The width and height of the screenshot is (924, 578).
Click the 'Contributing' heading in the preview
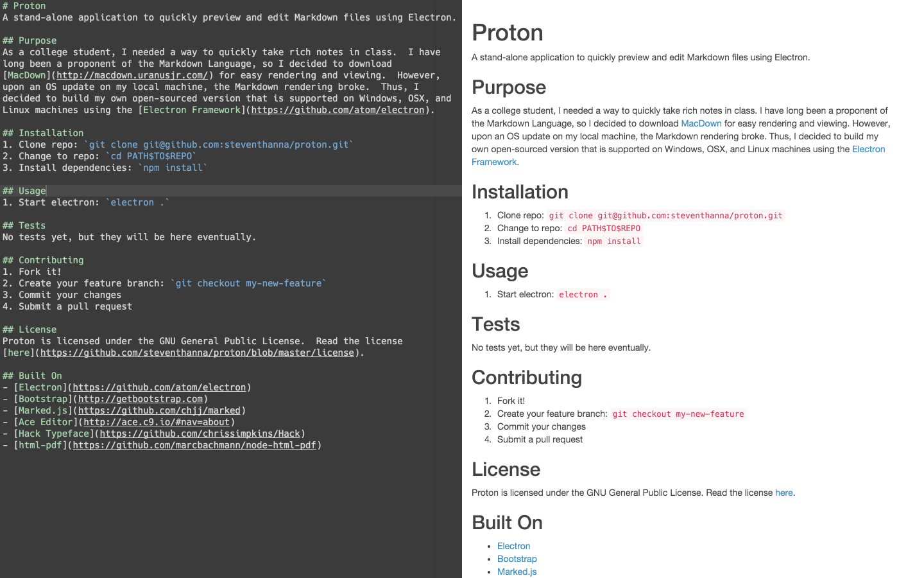[526, 378]
